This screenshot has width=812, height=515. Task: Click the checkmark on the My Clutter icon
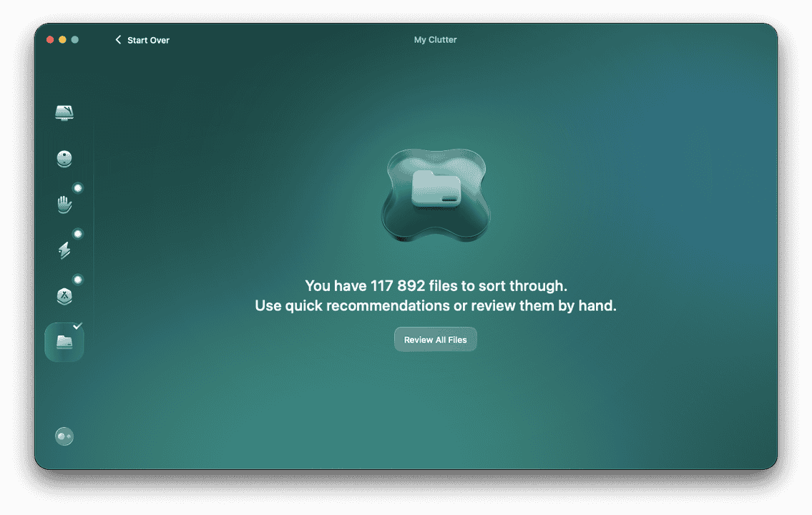(x=79, y=325)
